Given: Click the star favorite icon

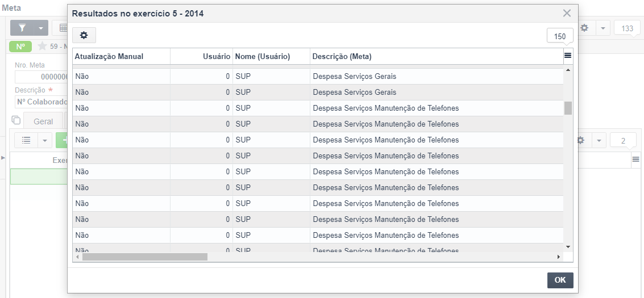Looking at the screenshot, I should pos(42,47).
